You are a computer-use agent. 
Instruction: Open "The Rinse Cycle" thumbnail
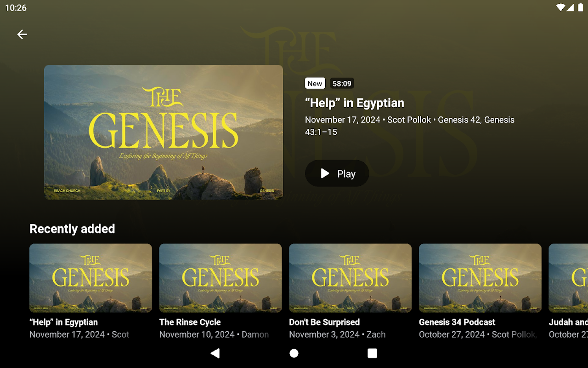[x=220, y=278]
